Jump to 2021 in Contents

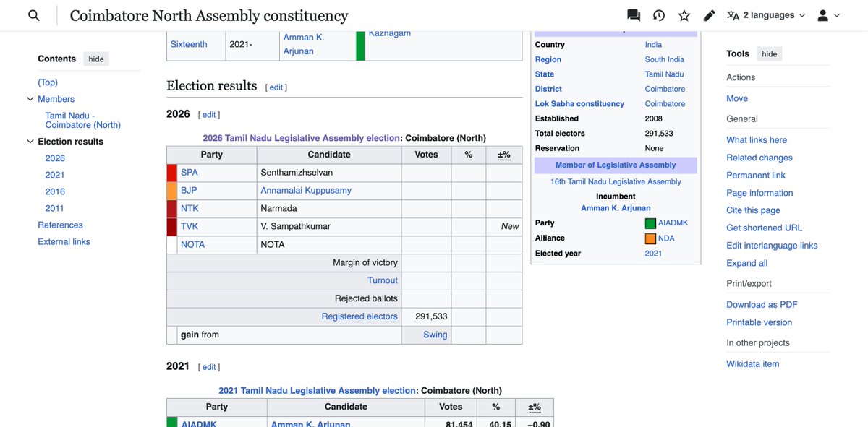pos(55,175)
